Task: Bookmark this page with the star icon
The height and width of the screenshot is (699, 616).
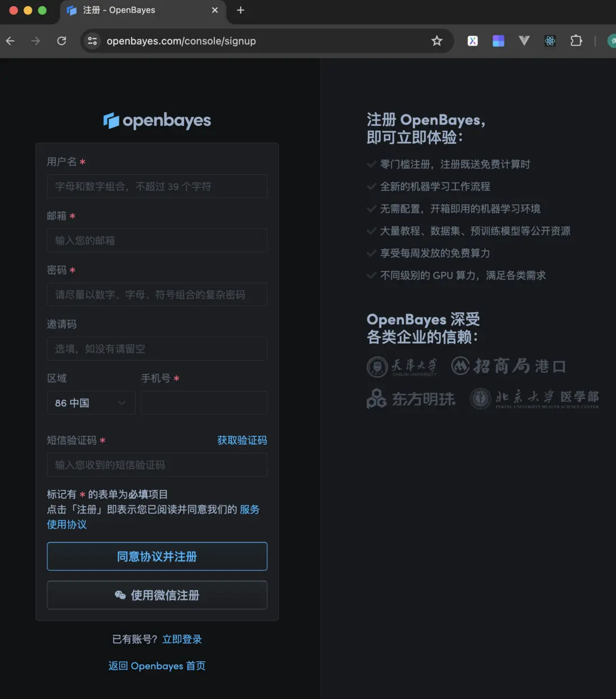Action: [437, 40]
